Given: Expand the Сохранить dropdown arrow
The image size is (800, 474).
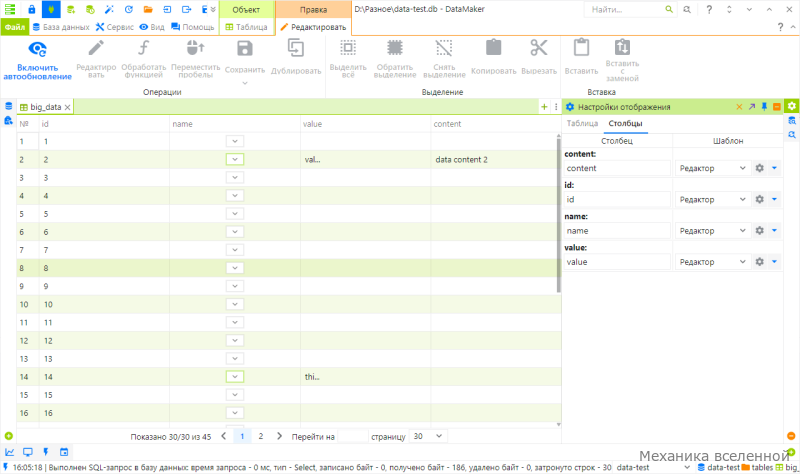Looking at the screenshot, I should point(245,83).
